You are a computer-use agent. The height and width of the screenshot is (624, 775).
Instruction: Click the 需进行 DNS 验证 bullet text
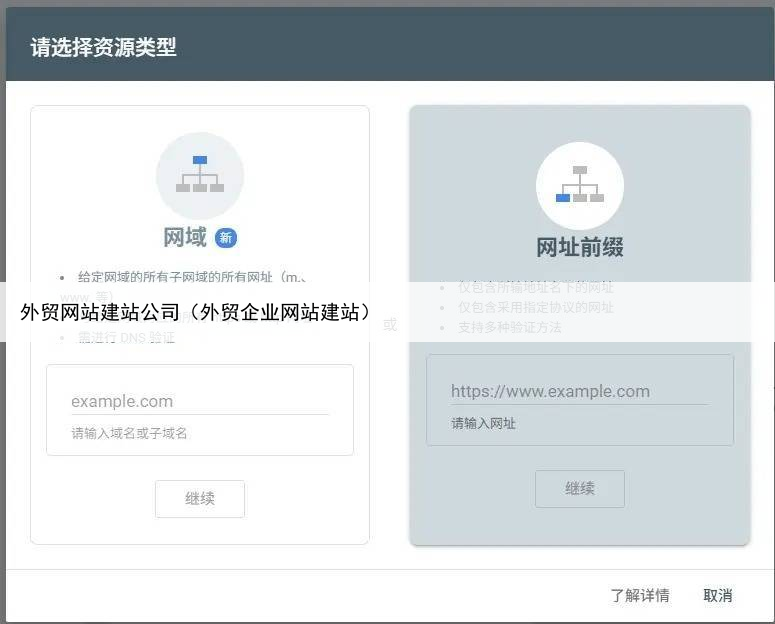[x=126, y=338]
